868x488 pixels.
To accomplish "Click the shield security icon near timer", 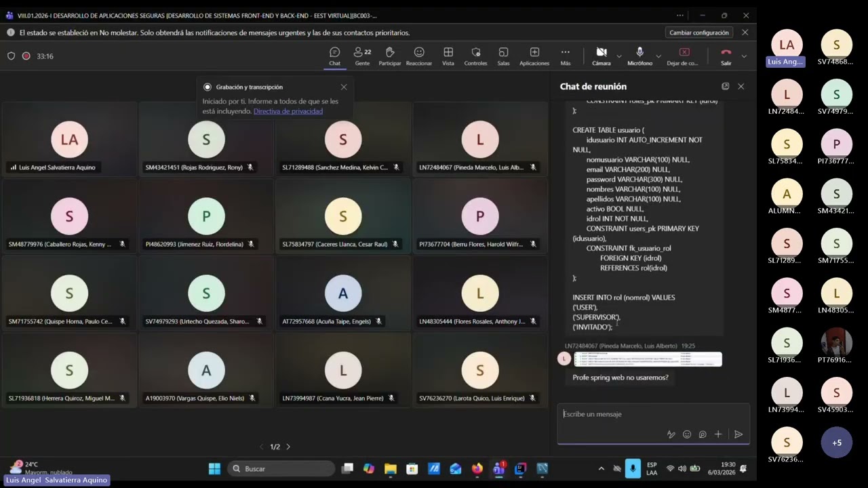I will pyautogui.click(x=11, y=56).
